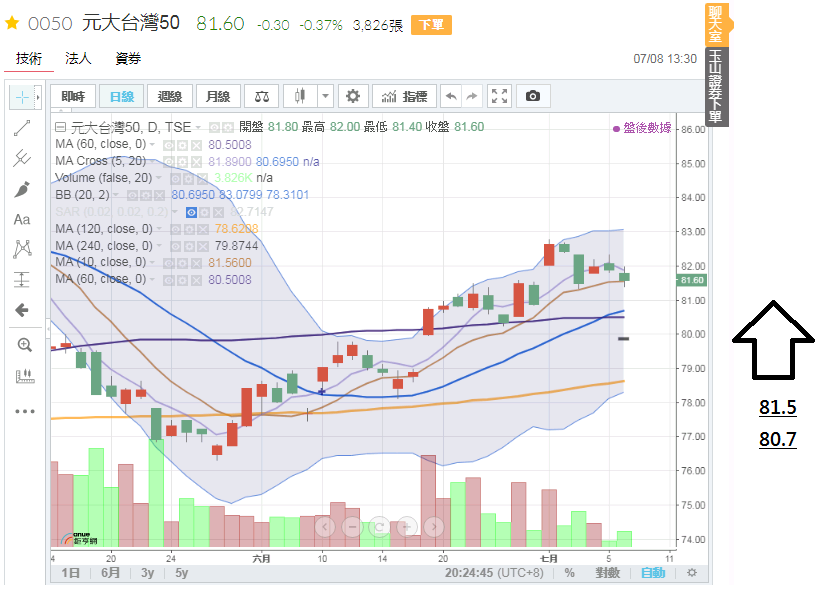The height and width of the screenshot is (600, 830).
Task: Open settings for MA (120, close, 0)
Action: [x=188, y=229]
